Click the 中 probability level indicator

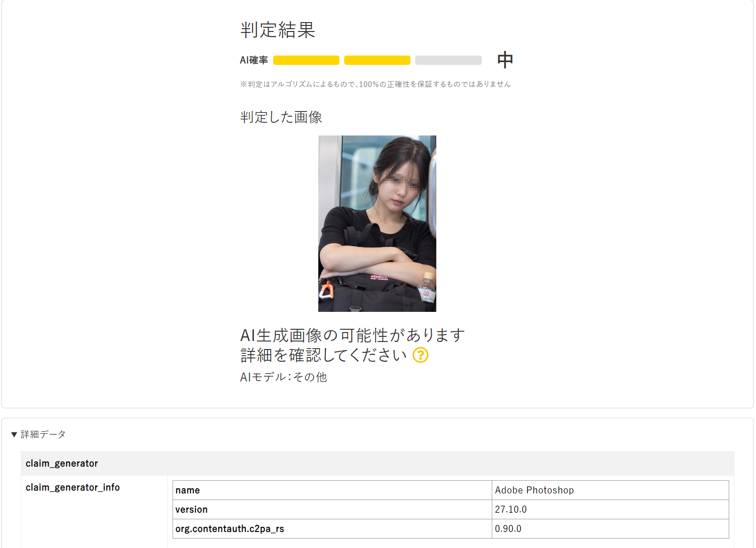(x=505, y=60)
